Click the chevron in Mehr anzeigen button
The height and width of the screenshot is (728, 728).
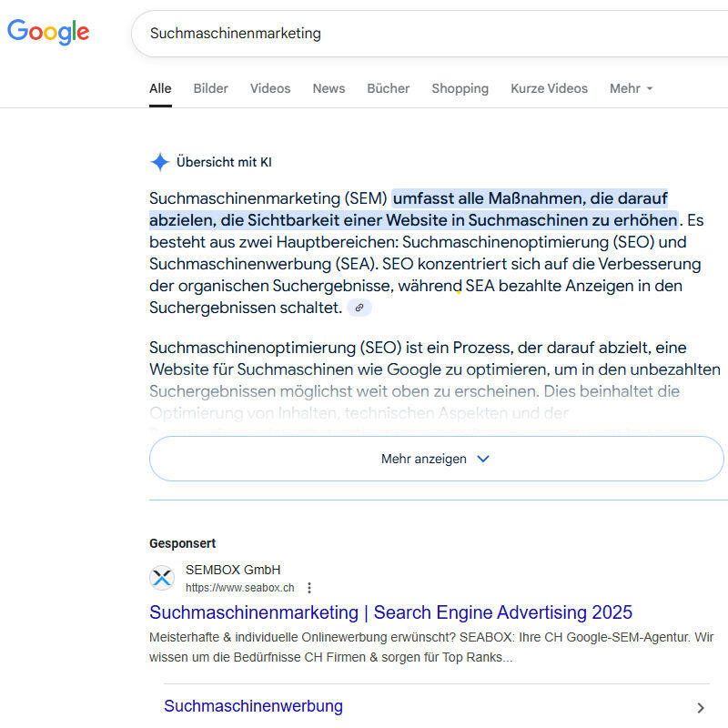483,459
